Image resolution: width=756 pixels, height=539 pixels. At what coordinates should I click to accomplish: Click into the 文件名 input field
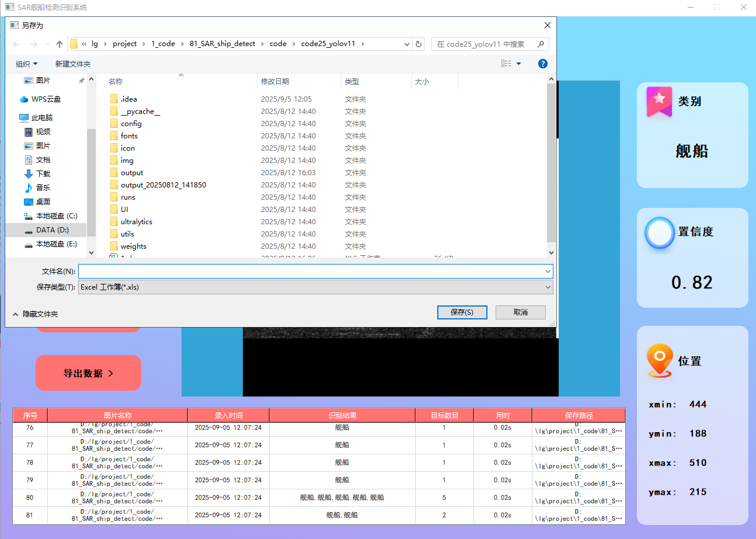(x=311, y=272)
